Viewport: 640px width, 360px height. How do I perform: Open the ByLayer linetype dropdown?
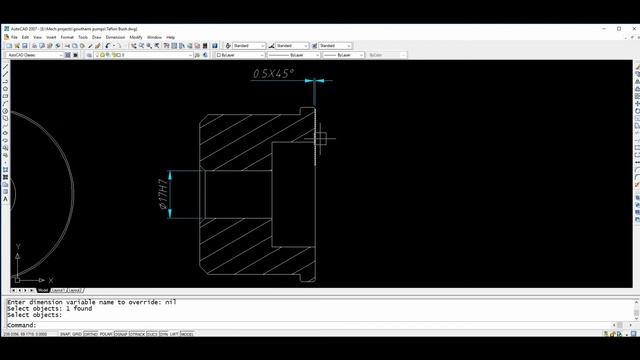point(294,55)
